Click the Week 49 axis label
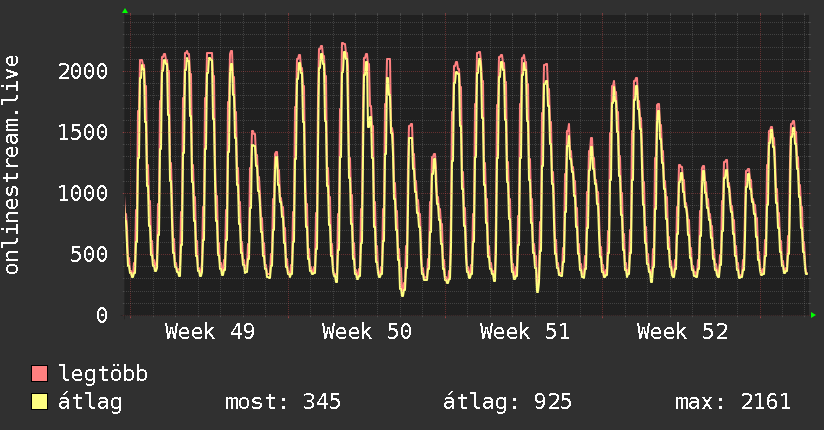824x430 pixels. [x=209, y=332]
